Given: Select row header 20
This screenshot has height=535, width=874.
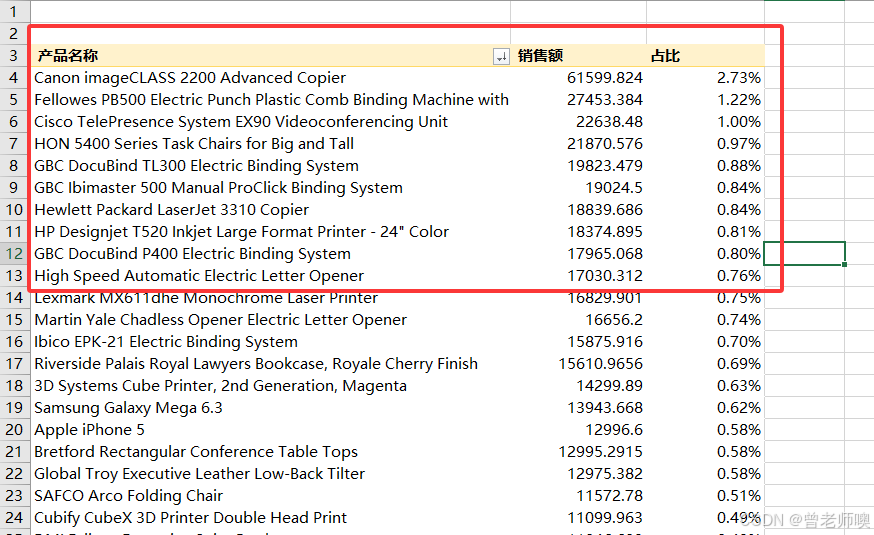Looking at the screenshot, I should coord(14,430).
